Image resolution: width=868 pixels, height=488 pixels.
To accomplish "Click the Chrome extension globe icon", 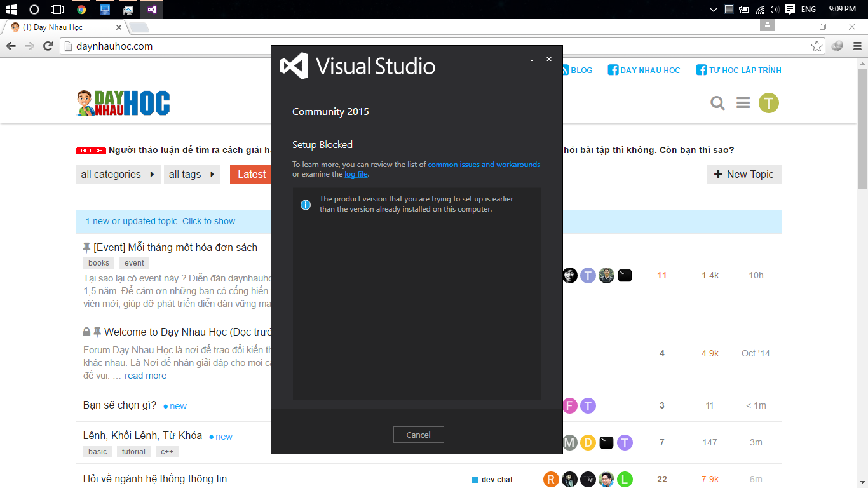I will tap(837, 46).
